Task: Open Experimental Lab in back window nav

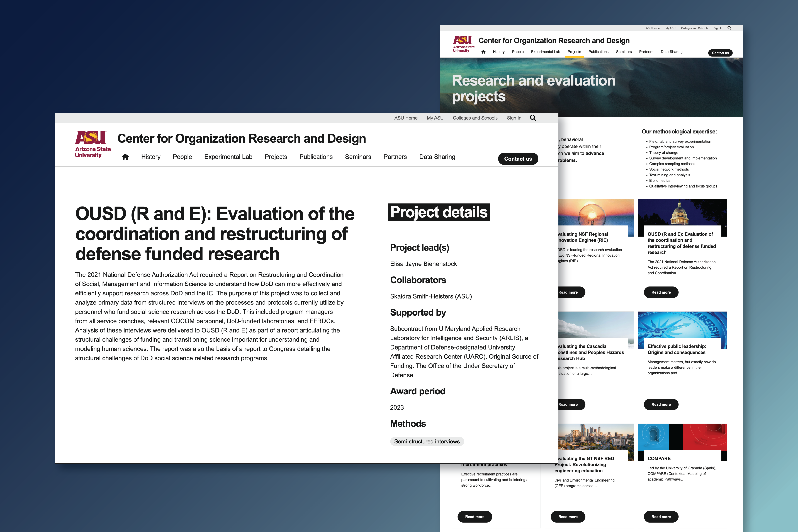Action: [x=545, y=52]
